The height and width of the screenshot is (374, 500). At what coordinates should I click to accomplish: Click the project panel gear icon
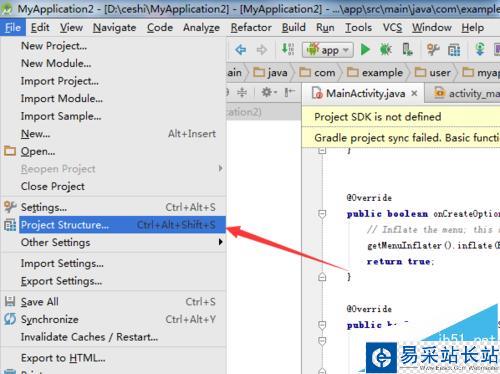(268, 92)
